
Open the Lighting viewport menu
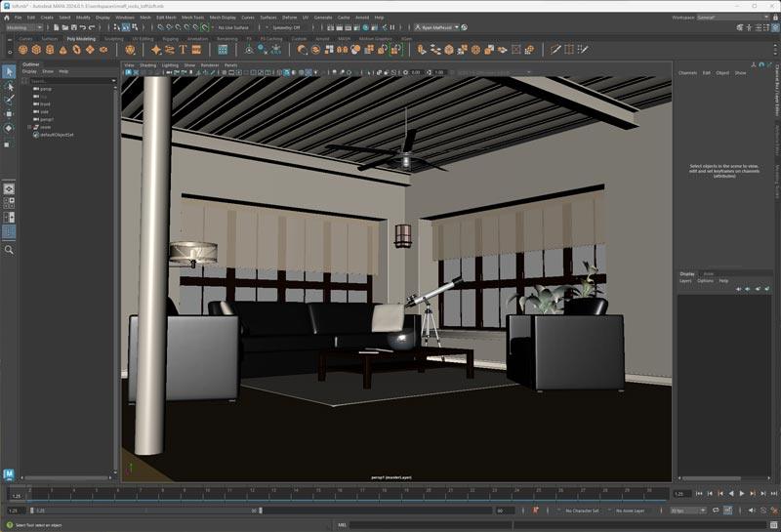click(x=170, y=64)
